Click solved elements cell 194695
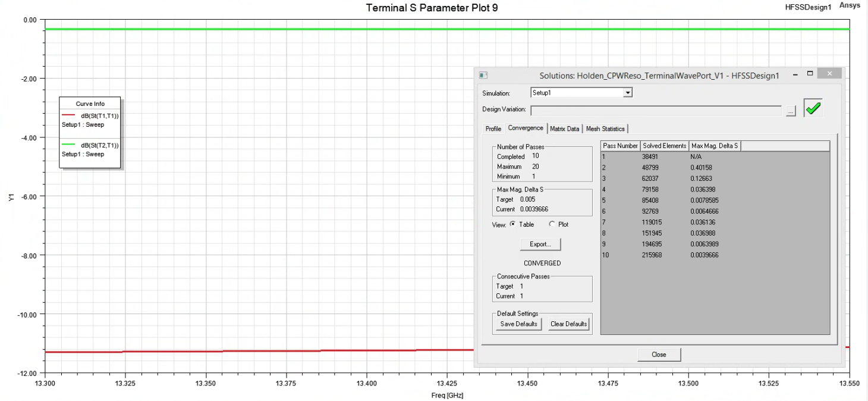 [652, 244]
